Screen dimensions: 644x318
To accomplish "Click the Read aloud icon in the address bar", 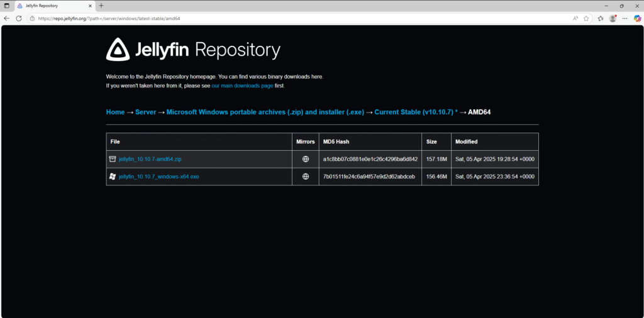I will pos(575,18).
